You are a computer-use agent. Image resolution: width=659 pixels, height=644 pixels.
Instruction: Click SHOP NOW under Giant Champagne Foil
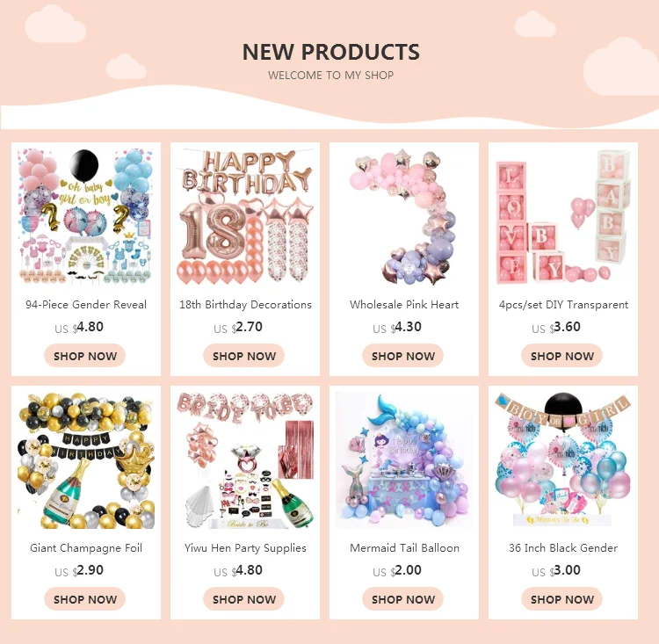pyautogui.click(x=85, y=599)
